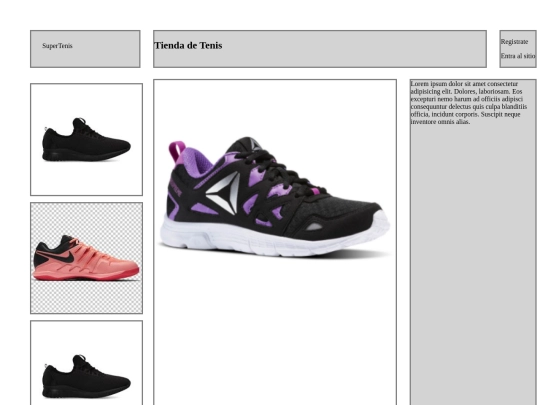Open the Regístrate link
Image resolution: width=540 pixels, height=405 pixels.
point(514,42)
